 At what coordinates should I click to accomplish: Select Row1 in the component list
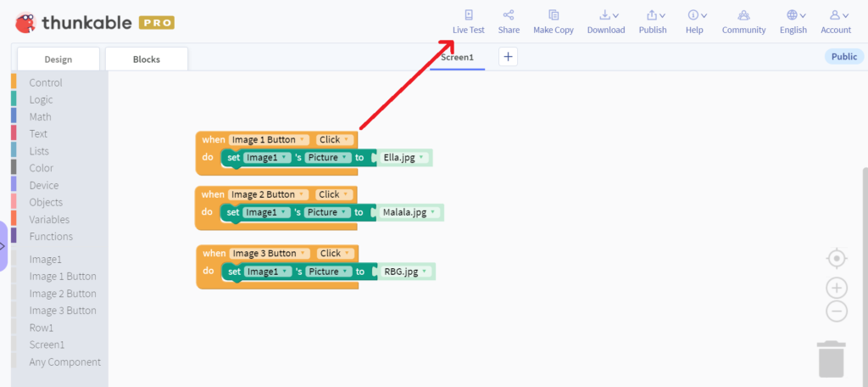42,328
